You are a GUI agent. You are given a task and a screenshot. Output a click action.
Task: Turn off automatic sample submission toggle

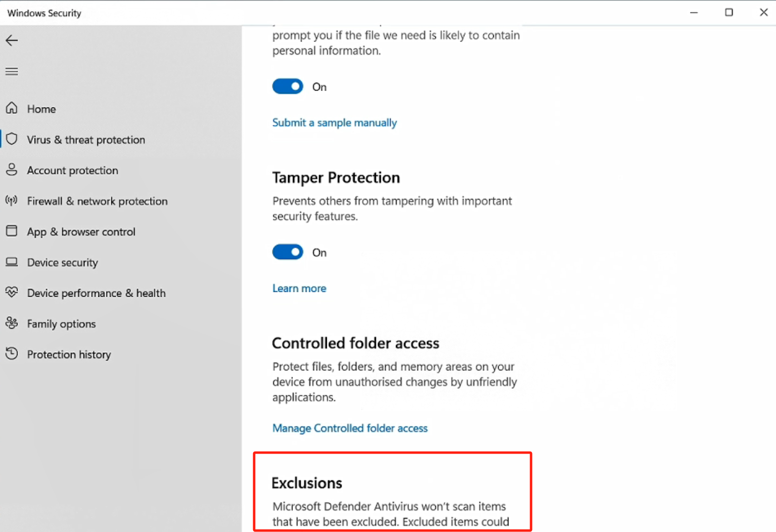point(288,87)
